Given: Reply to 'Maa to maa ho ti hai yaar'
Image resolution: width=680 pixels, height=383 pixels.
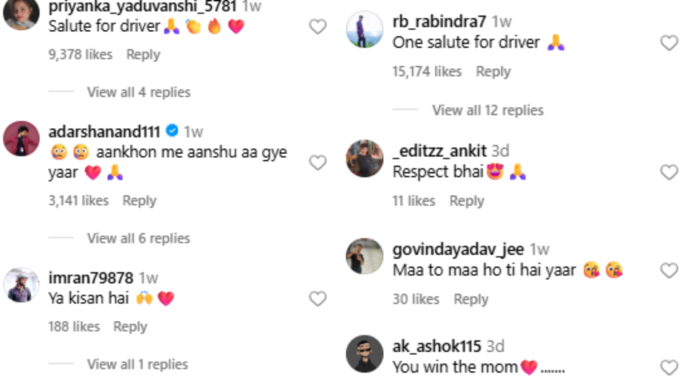Looking at the screenshot, I should point(471,299).
